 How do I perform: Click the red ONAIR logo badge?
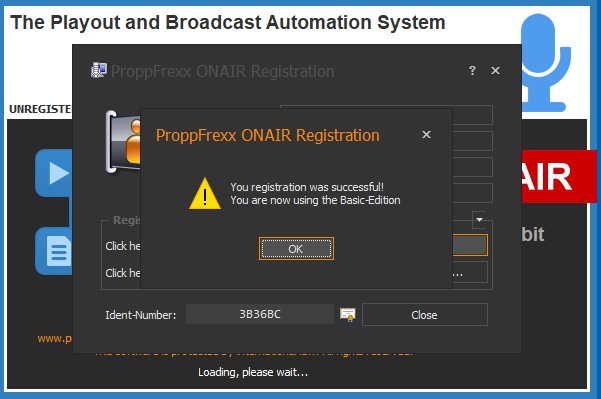click(559, 176)
